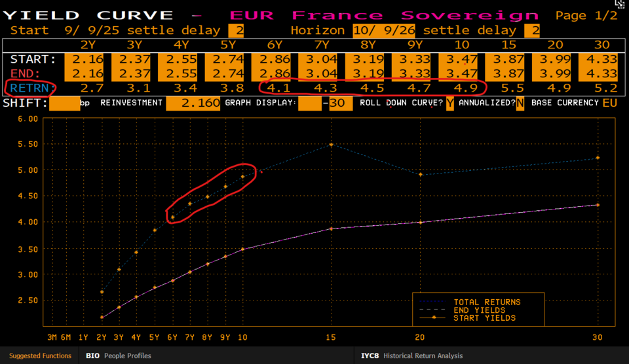This screenshot has height=364, width=629.
Task: Click the Reinvestment rate 2.160 field
Action: tap(193, 103)
